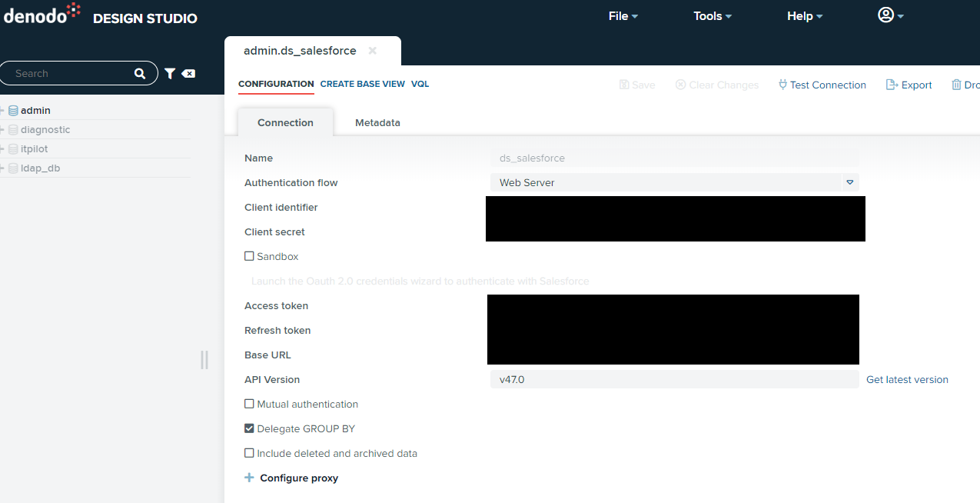Click Launch the Oauth 2.0 credentials wizard
The height and width of the screenshot is (503, 980).
point(420,281)
